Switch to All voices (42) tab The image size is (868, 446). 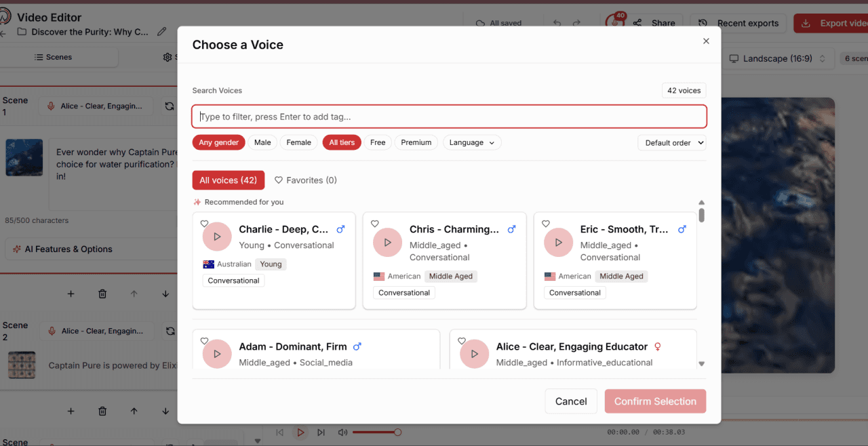click(228, 180)
